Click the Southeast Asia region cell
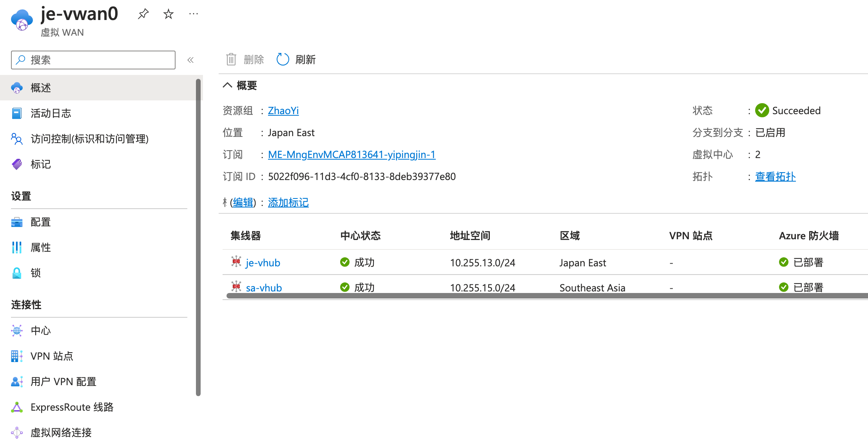This screenshot has width=868, height=444. [592, 288]
